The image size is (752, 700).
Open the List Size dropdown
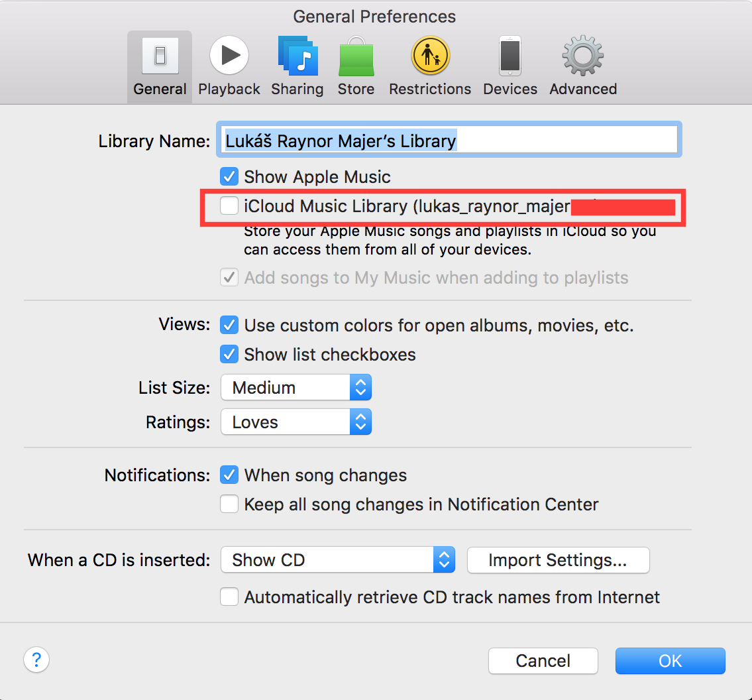pyautogui.click(x=296, y=387)
